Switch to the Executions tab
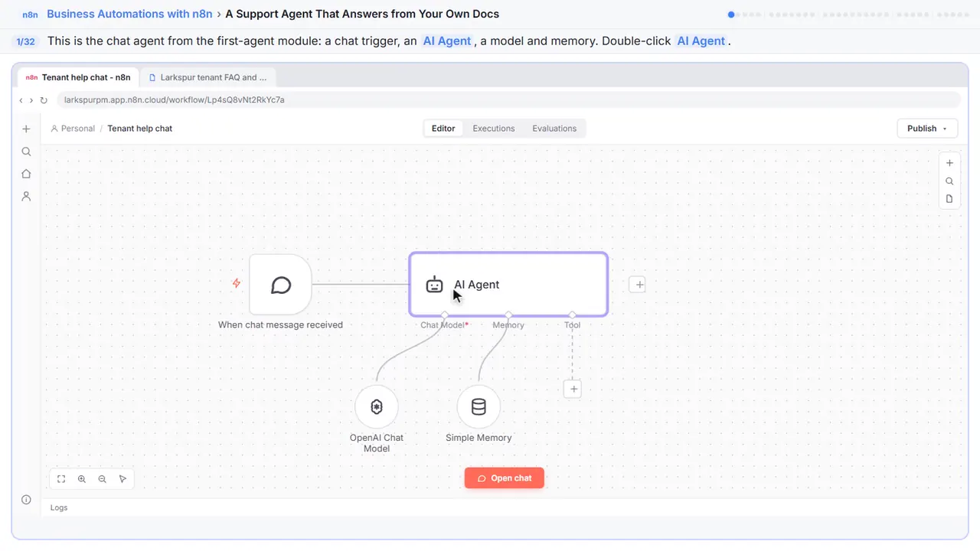 494,129
